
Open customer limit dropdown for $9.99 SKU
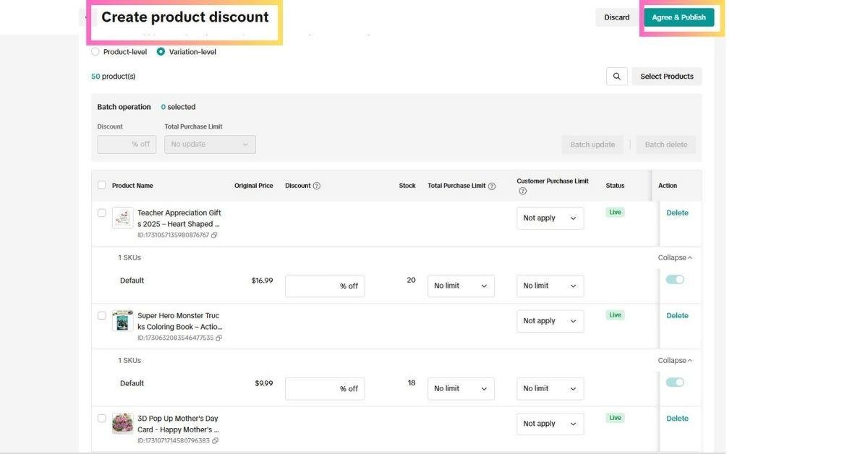(x=550, y=388)
